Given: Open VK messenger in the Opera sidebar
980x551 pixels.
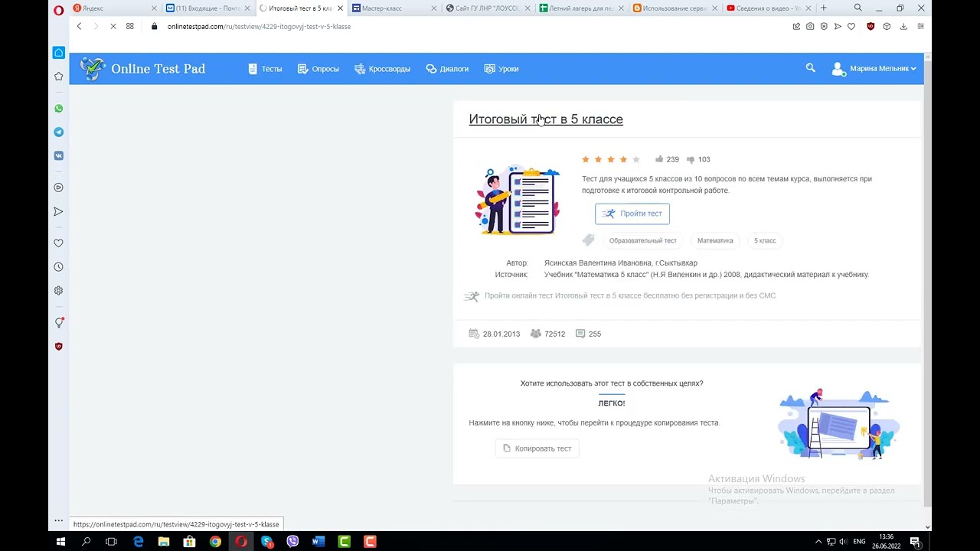Looking at the screenshot, I should [58, 155].
